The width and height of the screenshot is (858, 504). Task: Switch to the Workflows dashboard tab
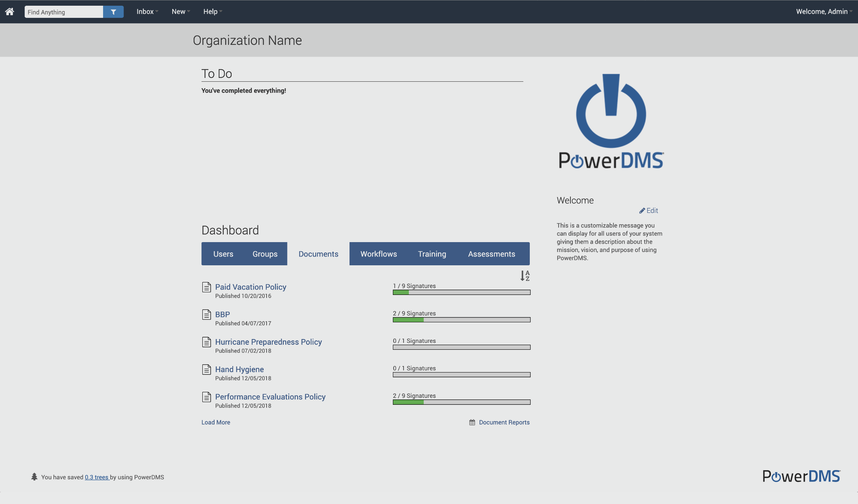[x=378, y=254]
